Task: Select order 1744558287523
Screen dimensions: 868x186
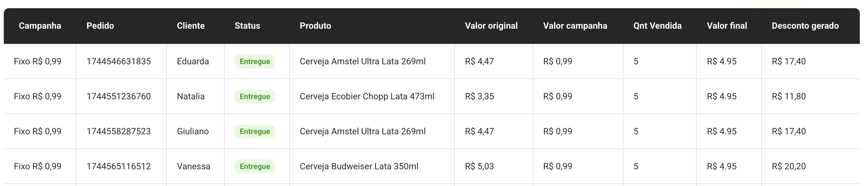Action: tap(119, 131)
